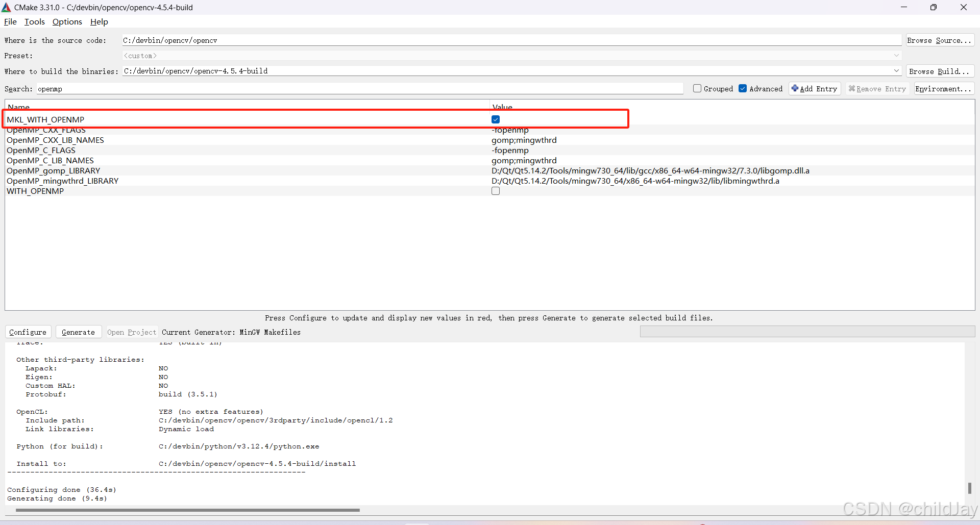
Task: Select the OpenMP_CXX_LIB_NAMES entry
Action: tap(55, 140)
